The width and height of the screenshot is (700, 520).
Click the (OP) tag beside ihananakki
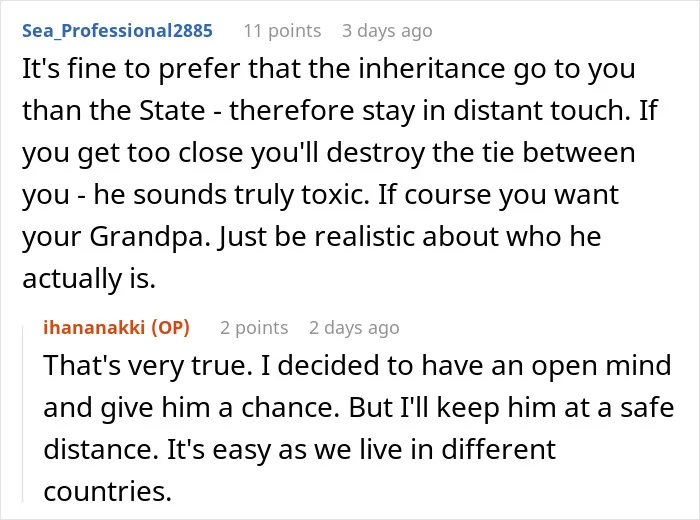171,327
